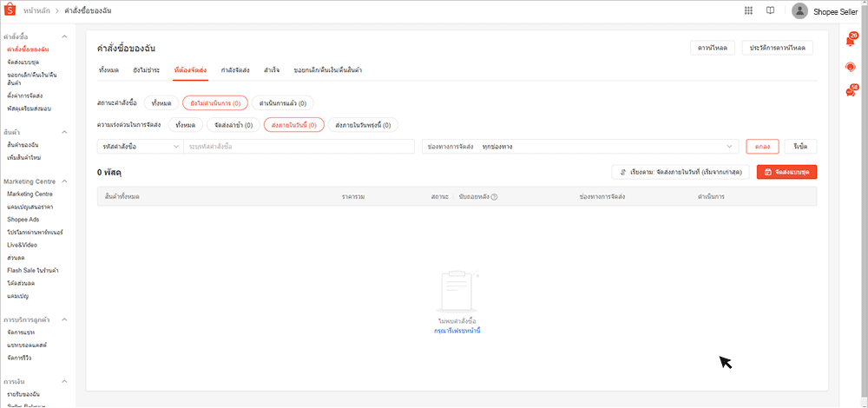Switch to the ยังไม่ชำระ tab
The height and width of the screenshot is (408, 868).
[146, 70]
